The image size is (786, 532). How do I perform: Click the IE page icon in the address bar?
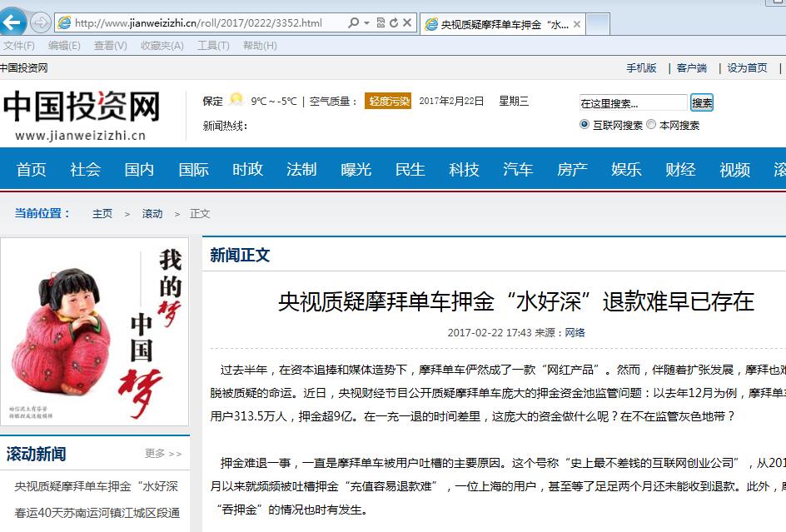(63, 22)
